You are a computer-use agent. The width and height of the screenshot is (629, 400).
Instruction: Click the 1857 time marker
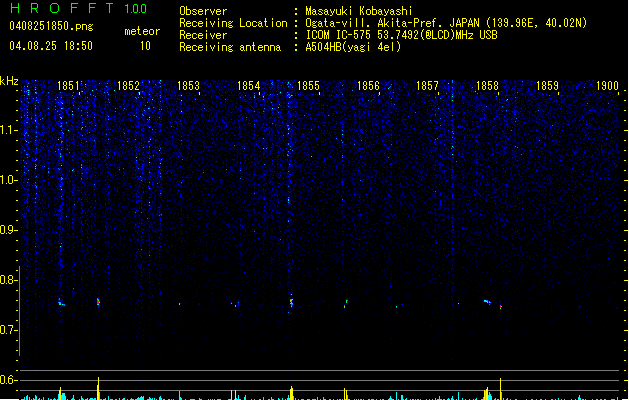(427, 86)
